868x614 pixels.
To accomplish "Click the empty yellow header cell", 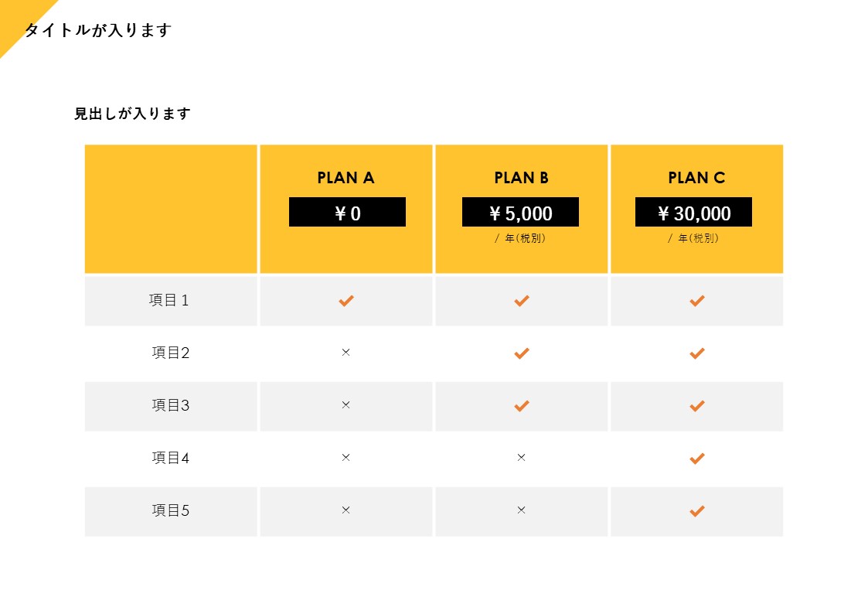I will point(171,209).
